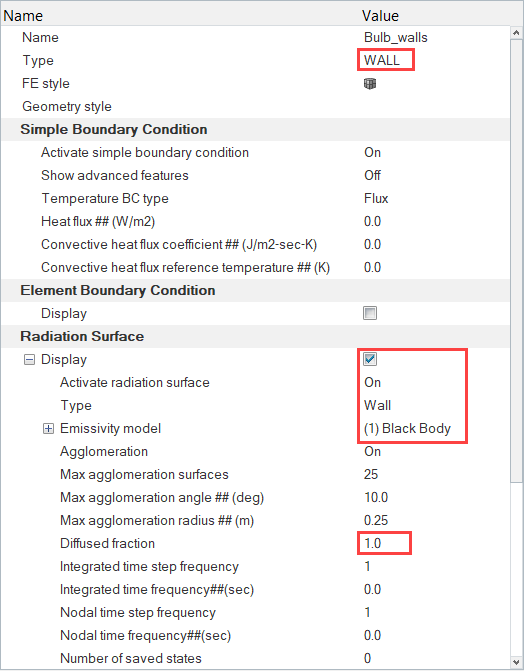Click the Value column header
This screenshot has height=671, width=524.
tap(380, 16)
